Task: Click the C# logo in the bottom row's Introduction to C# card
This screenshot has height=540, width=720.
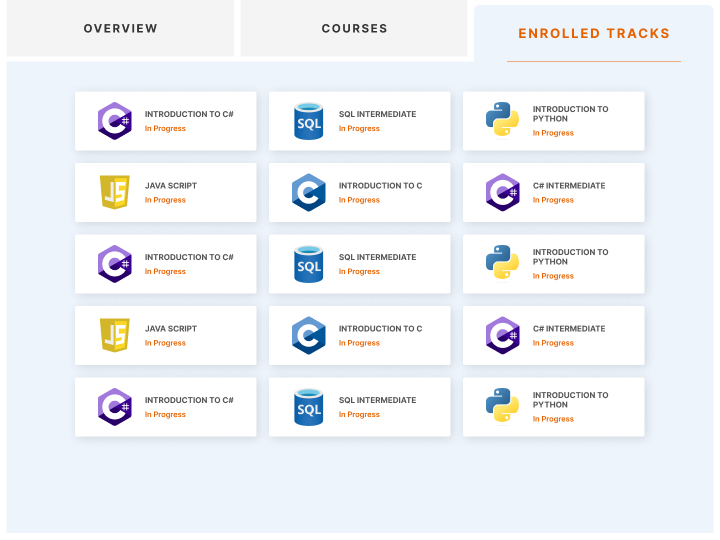Action: 115,407
